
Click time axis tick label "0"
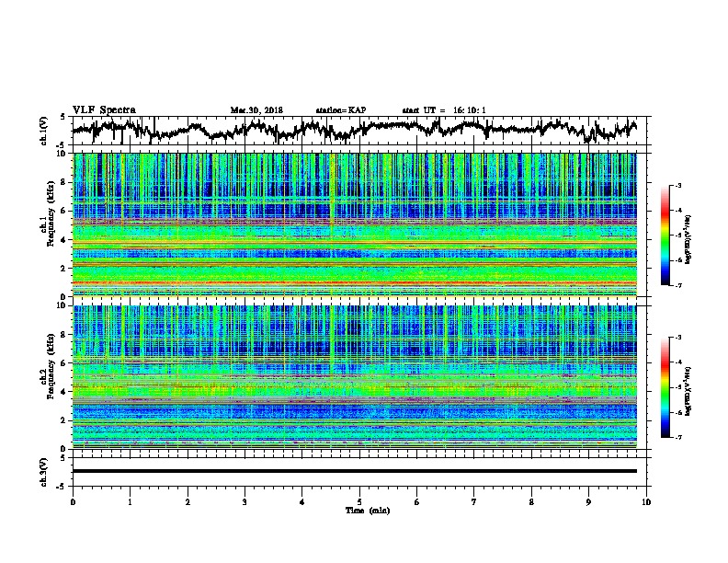tap(73, 501)
